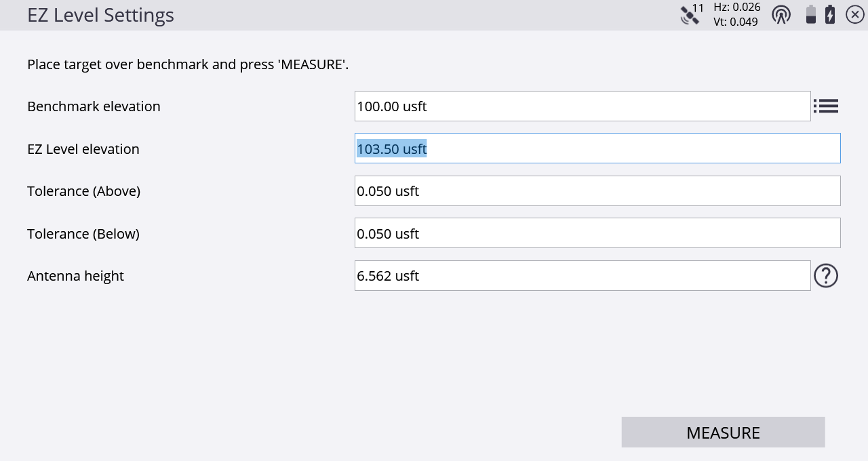Select the Tolerance (Below) value field
The height and width of the screenshot is (461, 868).
(x=597, y=233)
